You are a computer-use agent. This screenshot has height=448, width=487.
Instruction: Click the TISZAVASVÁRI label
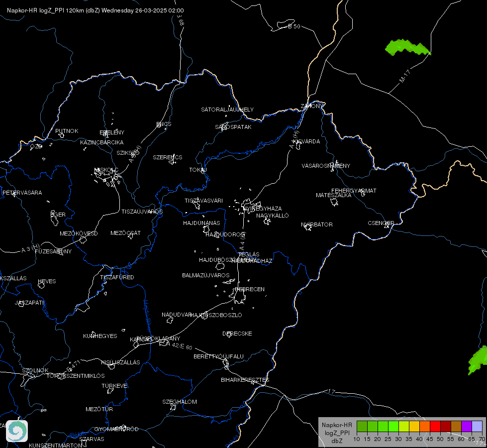pos(204,201)
